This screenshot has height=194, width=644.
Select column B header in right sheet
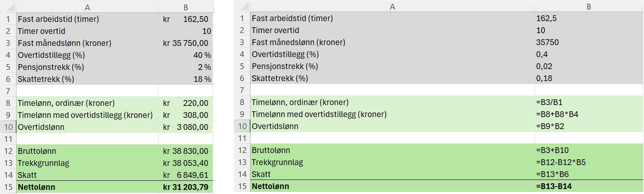click(589, 7)
